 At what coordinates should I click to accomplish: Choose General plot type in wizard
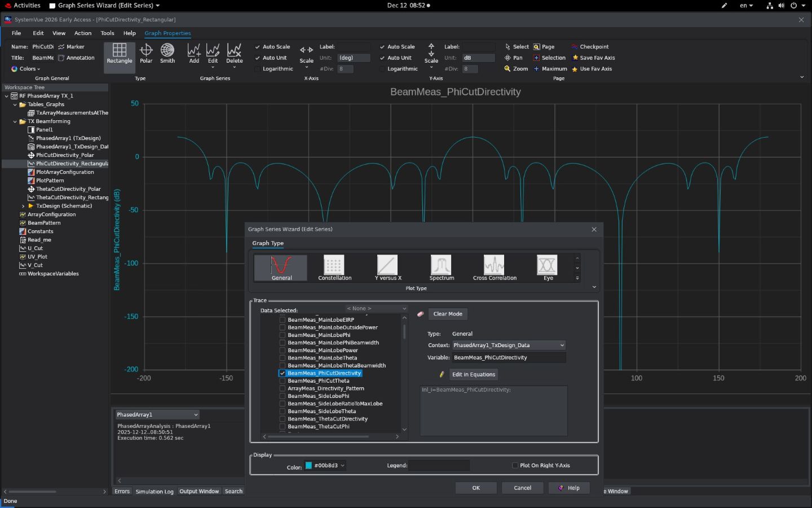tap(281, 268)
